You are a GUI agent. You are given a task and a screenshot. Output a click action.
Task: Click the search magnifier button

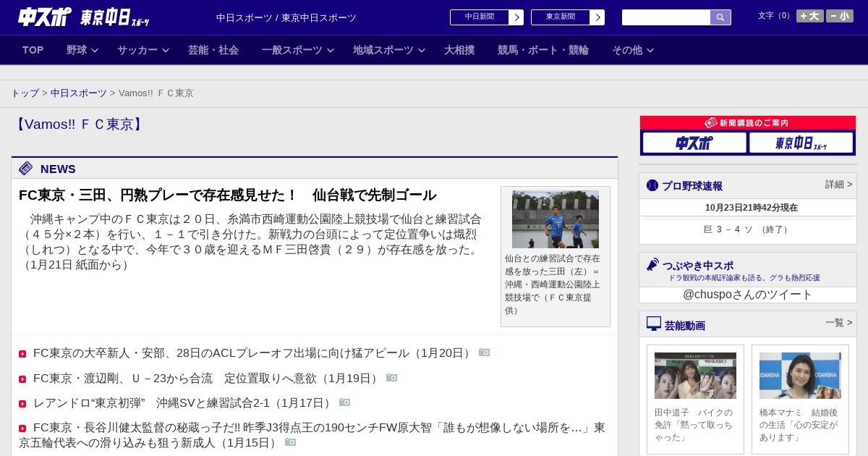tap(720, 17)
